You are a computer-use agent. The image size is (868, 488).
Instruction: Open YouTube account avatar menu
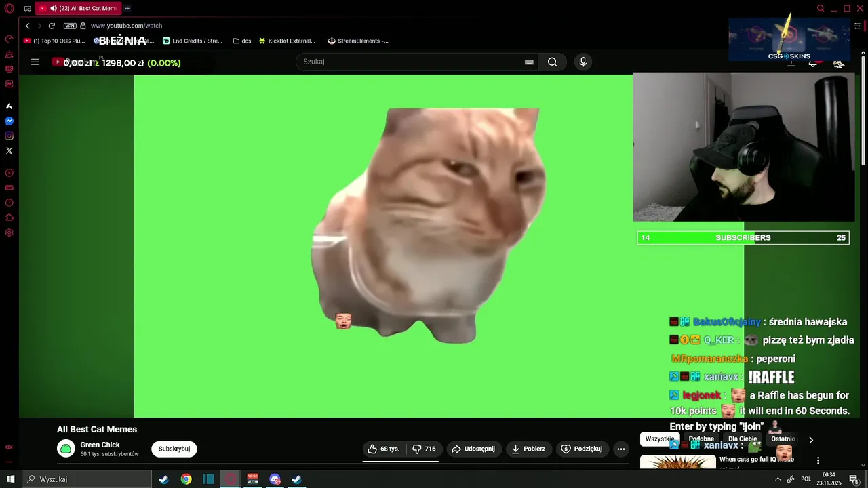pos(839,63)
